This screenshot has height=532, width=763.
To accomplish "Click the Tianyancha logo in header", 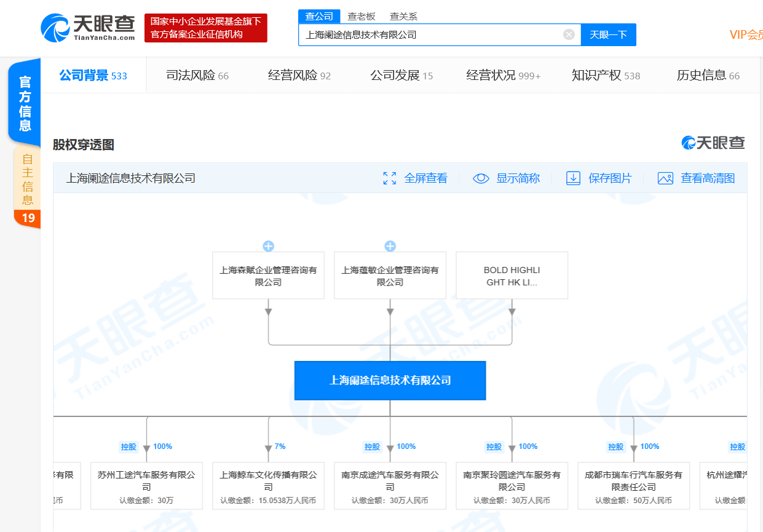I will pos(88,28).
